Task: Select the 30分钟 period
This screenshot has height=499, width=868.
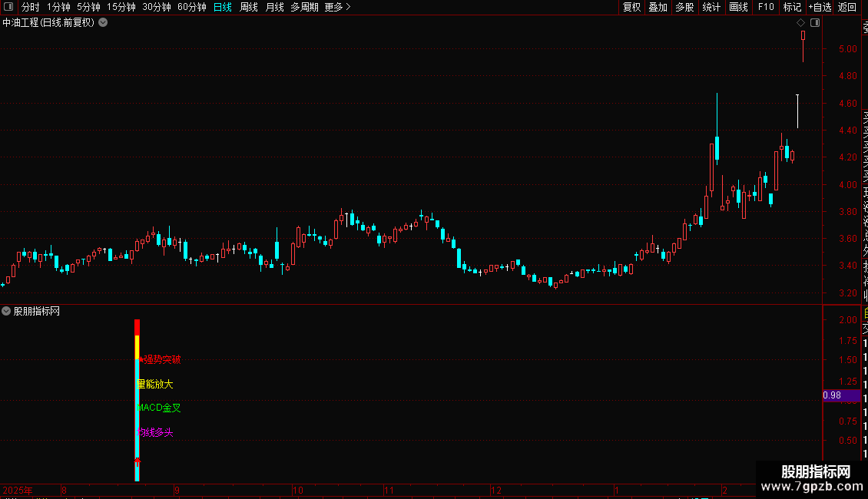Action: 157,7
